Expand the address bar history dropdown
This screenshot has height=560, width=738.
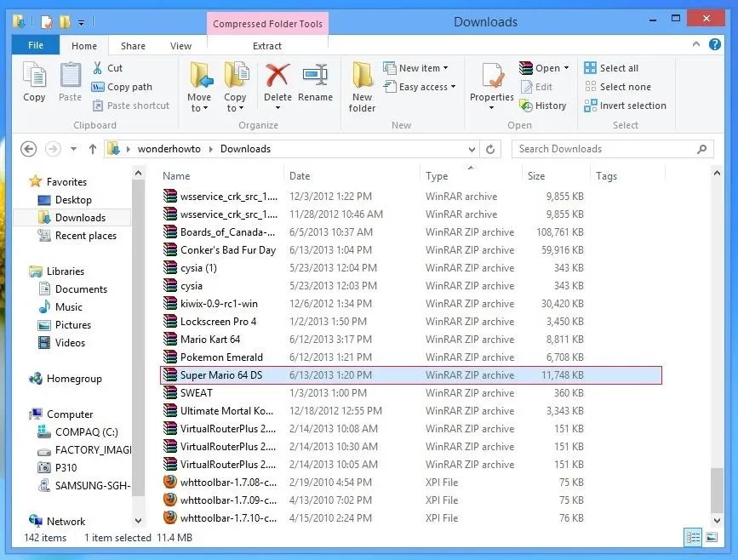pos(472,150)
